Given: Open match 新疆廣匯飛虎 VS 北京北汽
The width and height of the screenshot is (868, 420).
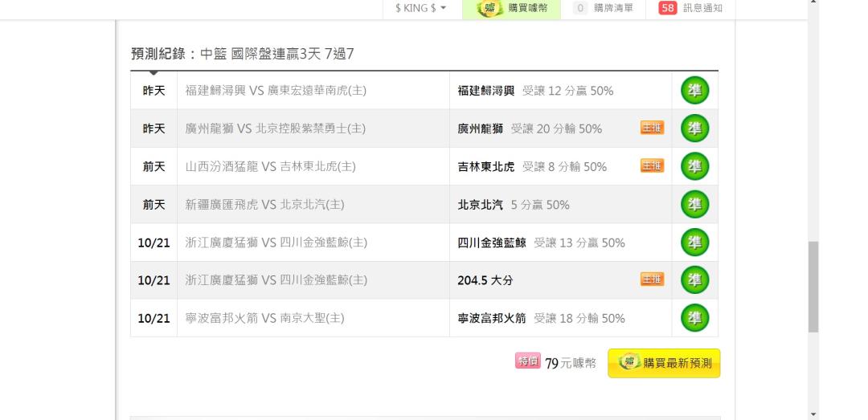Looking at the screenshot, I should [264, 205].
